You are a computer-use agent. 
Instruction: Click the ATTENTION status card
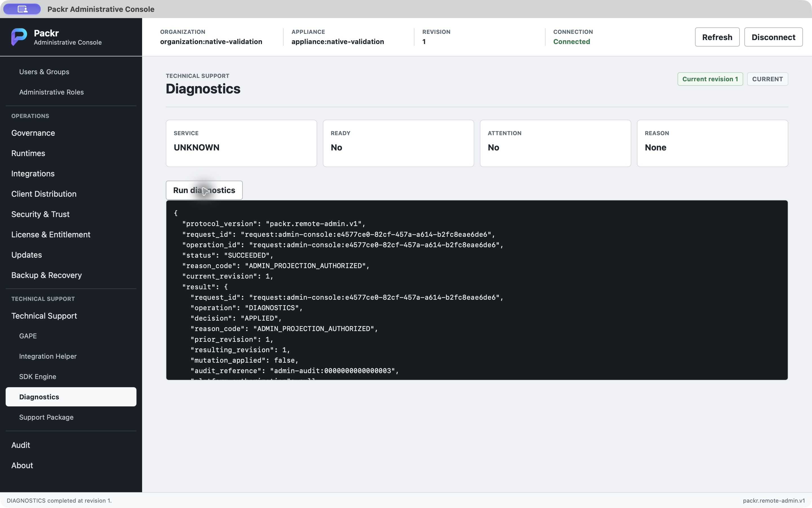point(555,143)
